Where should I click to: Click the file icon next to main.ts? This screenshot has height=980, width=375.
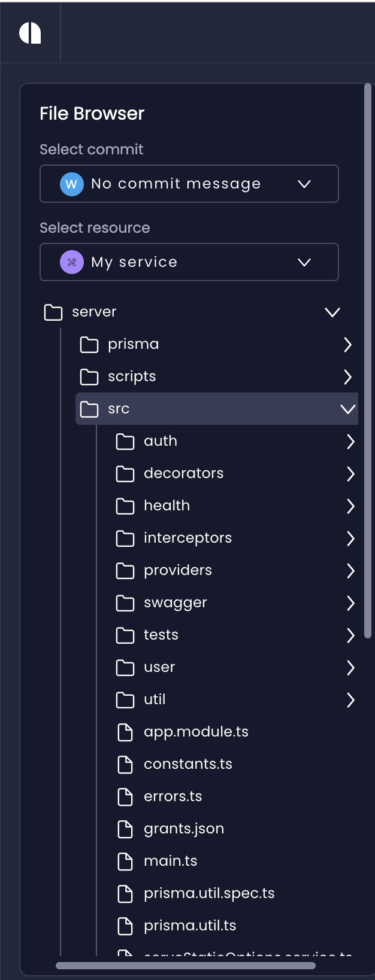125,861
